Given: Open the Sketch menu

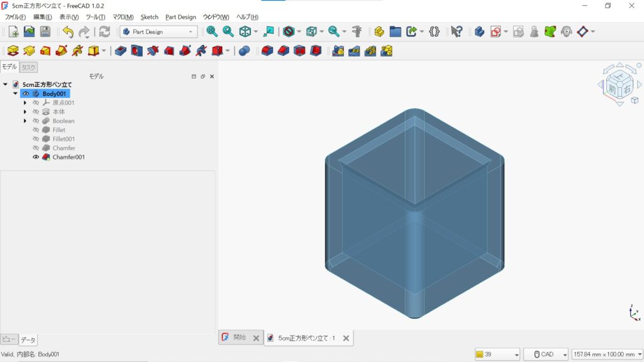Looking at the screenshot, I should point(149,17).
